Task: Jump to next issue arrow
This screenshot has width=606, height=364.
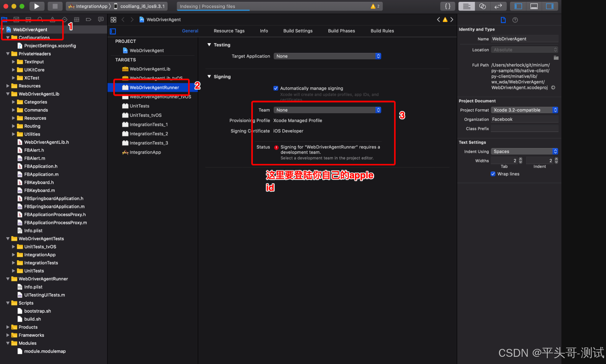Action: 452,19
